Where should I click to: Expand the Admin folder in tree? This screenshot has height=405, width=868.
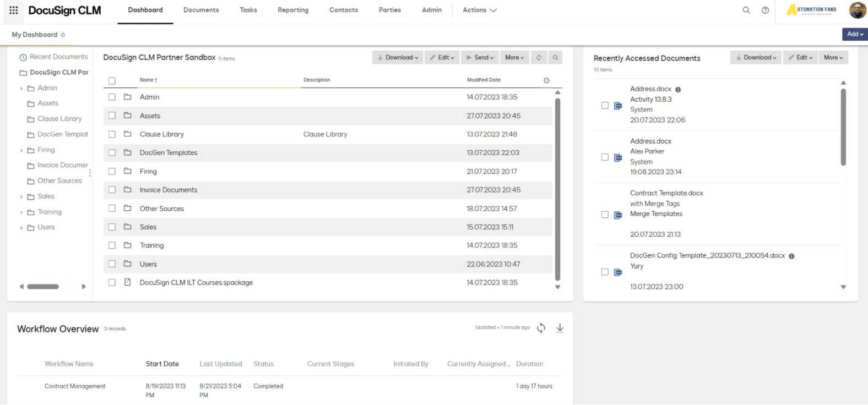(x=21, y=88)
